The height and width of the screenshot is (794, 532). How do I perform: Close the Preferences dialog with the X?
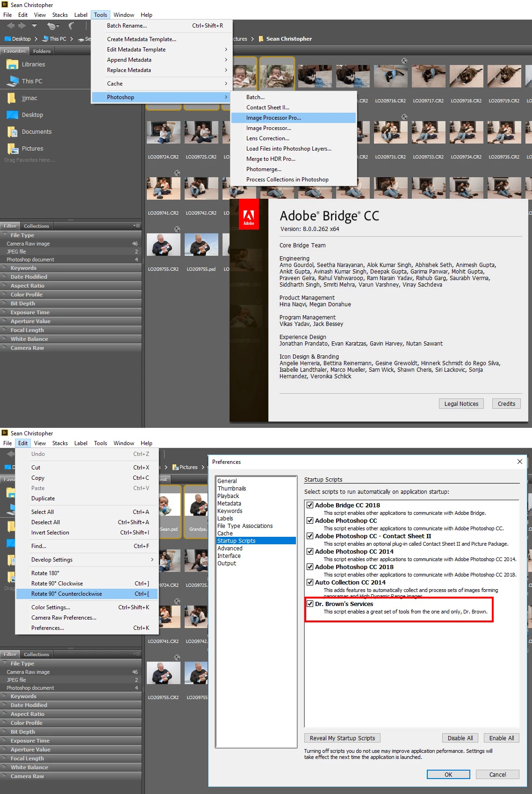pos(520,462)
